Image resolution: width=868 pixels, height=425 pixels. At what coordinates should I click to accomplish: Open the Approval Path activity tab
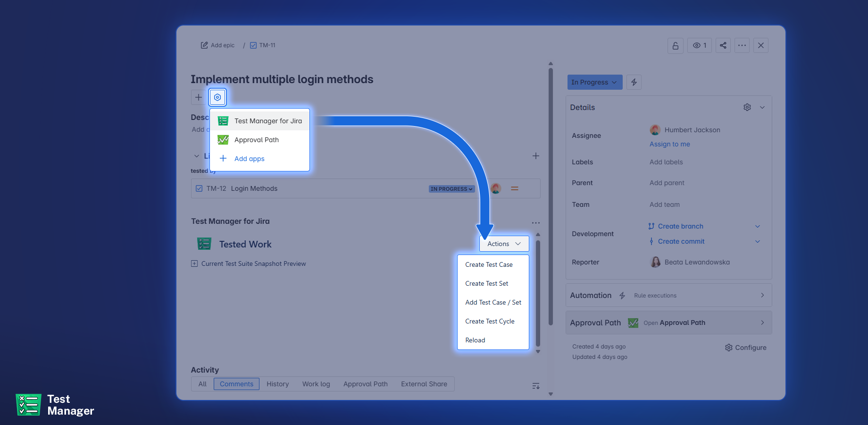366,384
